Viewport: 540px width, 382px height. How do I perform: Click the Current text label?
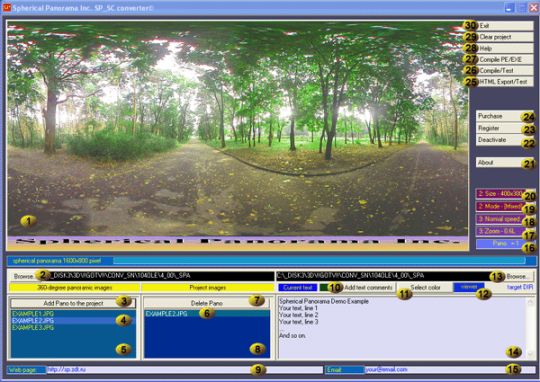coord(298,287)
